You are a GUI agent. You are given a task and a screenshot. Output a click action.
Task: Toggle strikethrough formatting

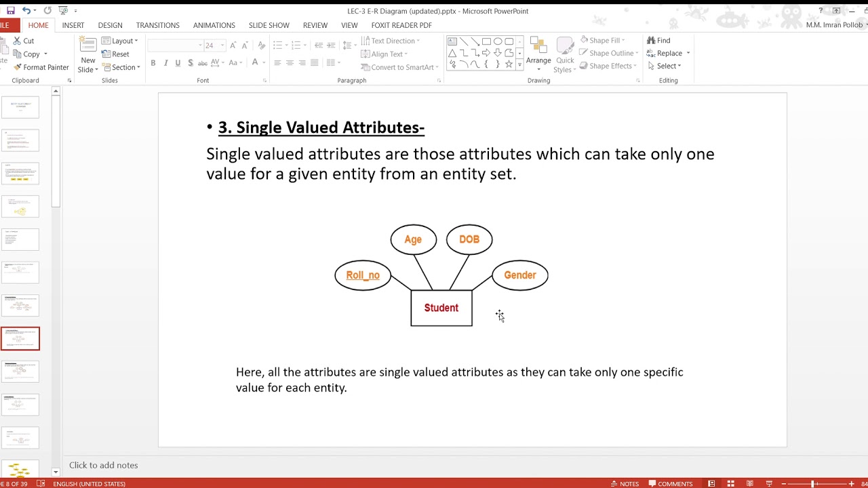tap(203, 63)
